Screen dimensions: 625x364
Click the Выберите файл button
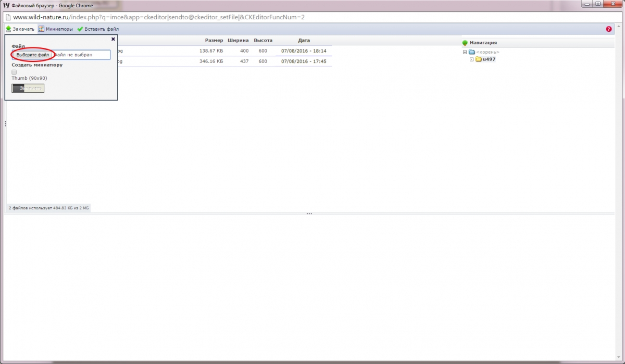pos(32,55)
